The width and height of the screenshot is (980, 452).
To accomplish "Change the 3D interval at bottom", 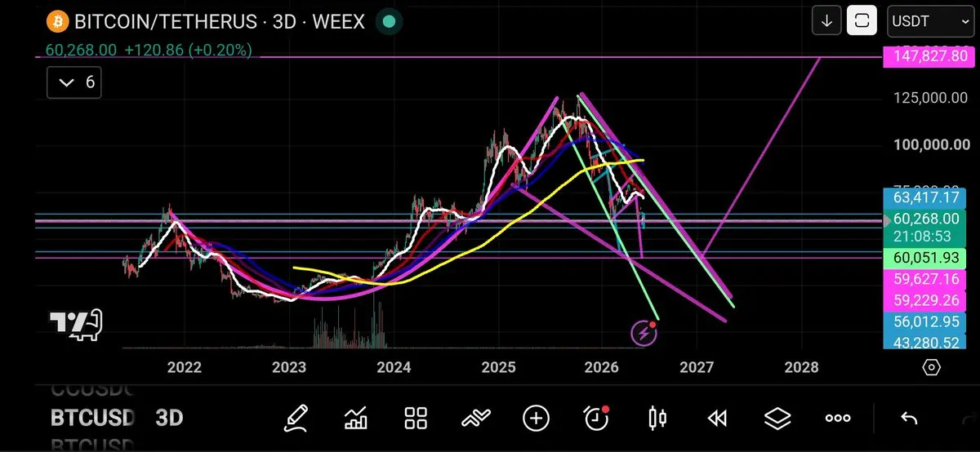I will pyautogui.click(x=169, y=419).
